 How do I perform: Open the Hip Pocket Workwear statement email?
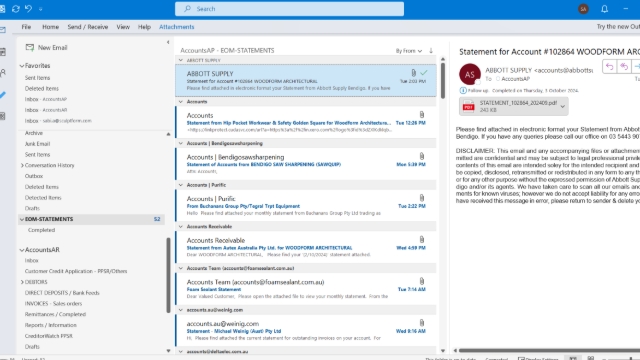pyautogui.click(x=306, y=122)
